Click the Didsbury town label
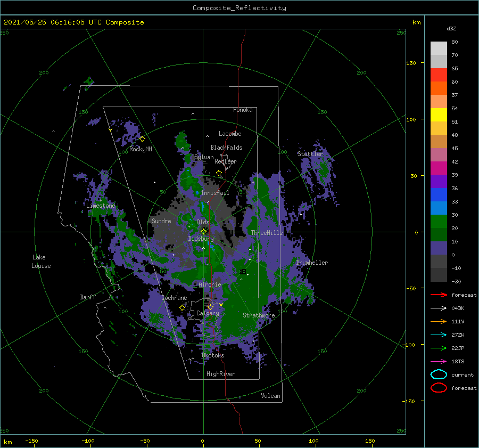This screenshot has width=479, height=448. [201, 239]
